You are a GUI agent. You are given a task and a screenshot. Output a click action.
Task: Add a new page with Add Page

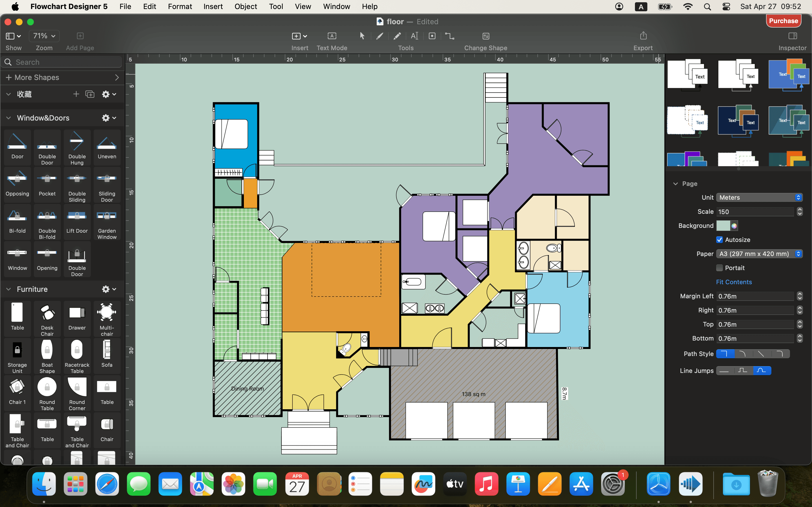pyautogui.click(x=80, y=35)
